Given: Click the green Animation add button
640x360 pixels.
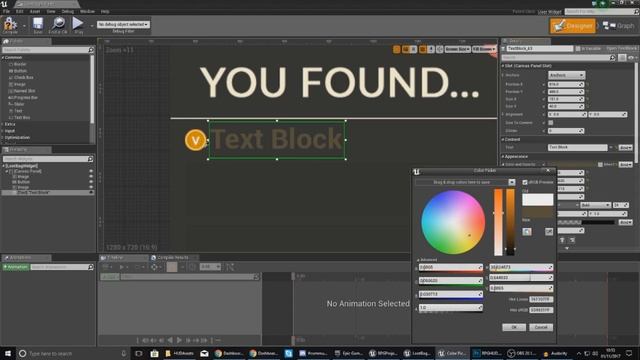Looking at the screenshot, I should click(16, 267).
